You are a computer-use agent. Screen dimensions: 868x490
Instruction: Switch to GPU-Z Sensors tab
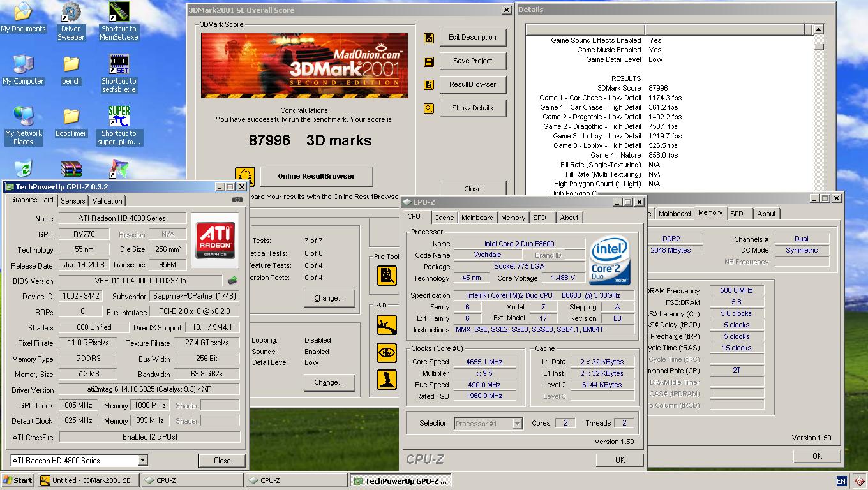73,201
